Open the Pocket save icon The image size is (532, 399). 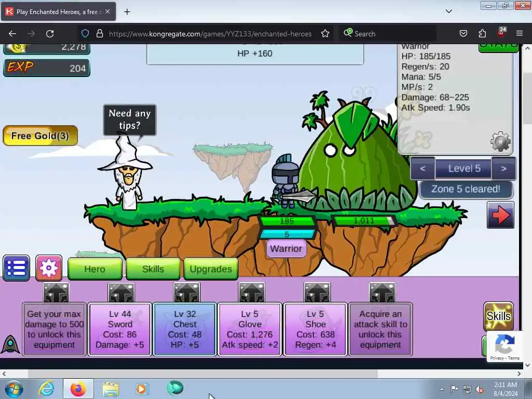coord(463,34)
